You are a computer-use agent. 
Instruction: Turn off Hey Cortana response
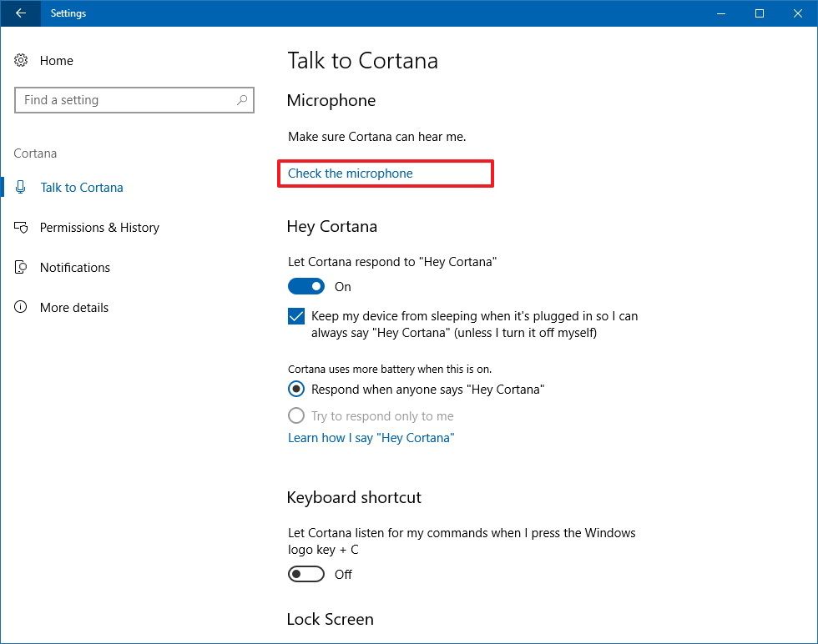click(306, 286)
